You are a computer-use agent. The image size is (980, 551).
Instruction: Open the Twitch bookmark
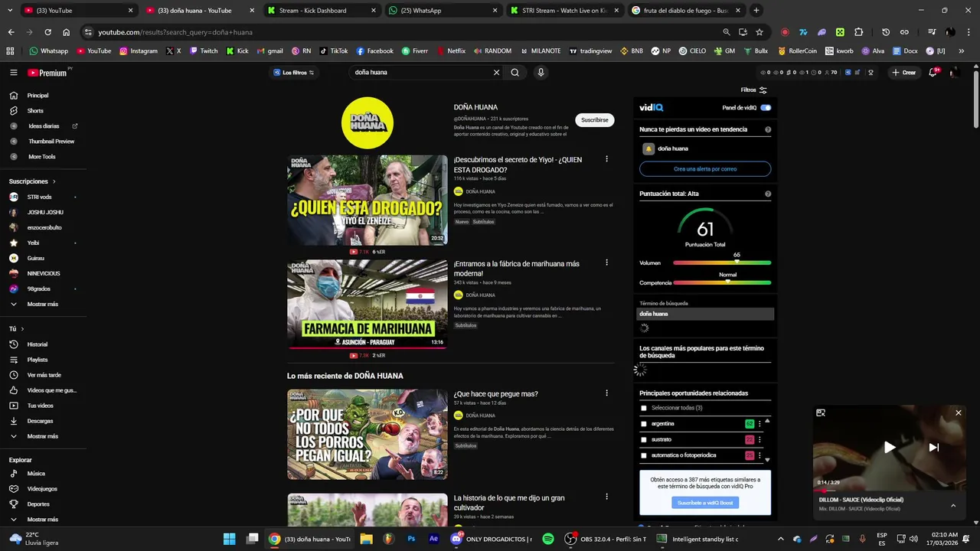[x=204, y=51]
